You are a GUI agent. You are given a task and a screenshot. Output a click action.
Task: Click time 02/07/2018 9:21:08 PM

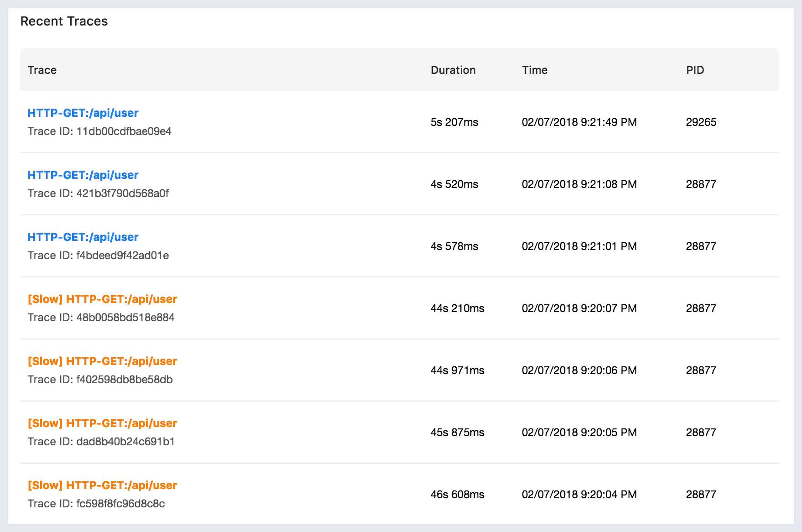tap(579, 184)
